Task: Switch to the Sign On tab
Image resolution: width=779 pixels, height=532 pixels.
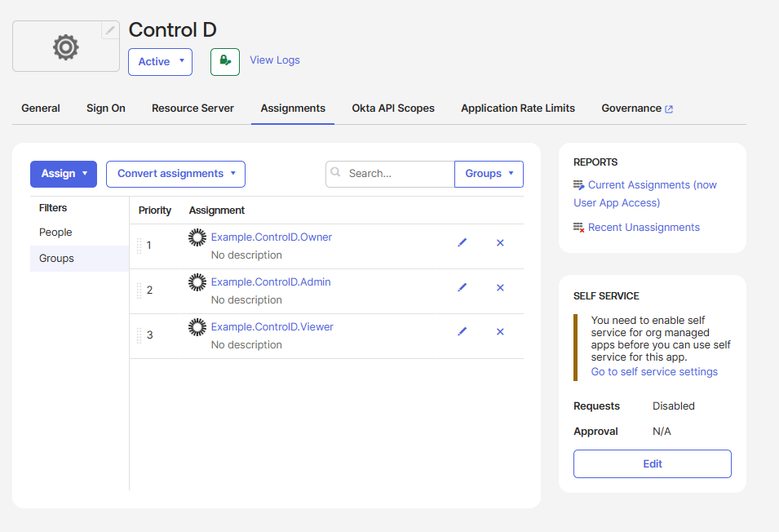Action: 106,109
